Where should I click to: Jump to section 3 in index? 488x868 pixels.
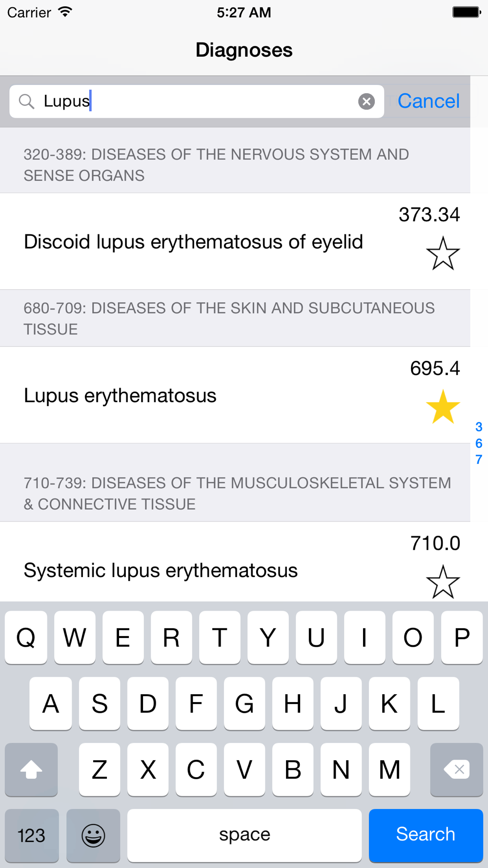pyautogui.click(x=479, y=427)
